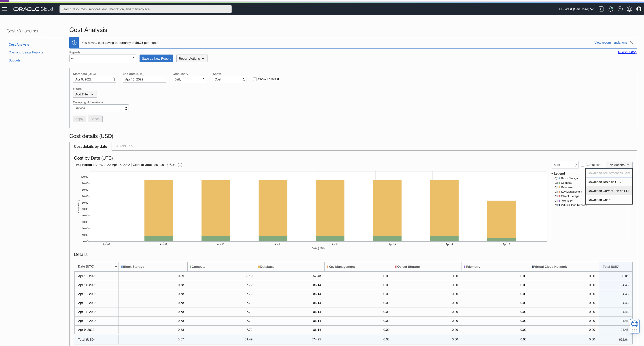Click the Compute green color swatch in legend

(559, 183)
